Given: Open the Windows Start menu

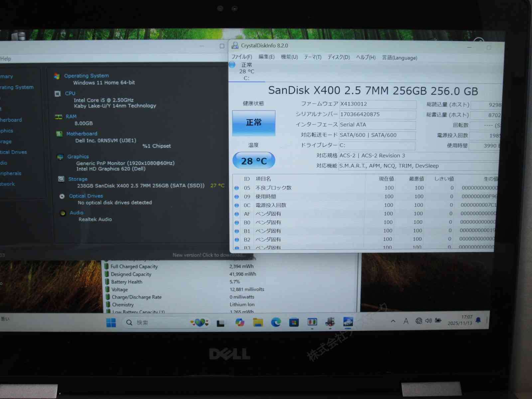Looking at the screenshot, I should [111, 323].
